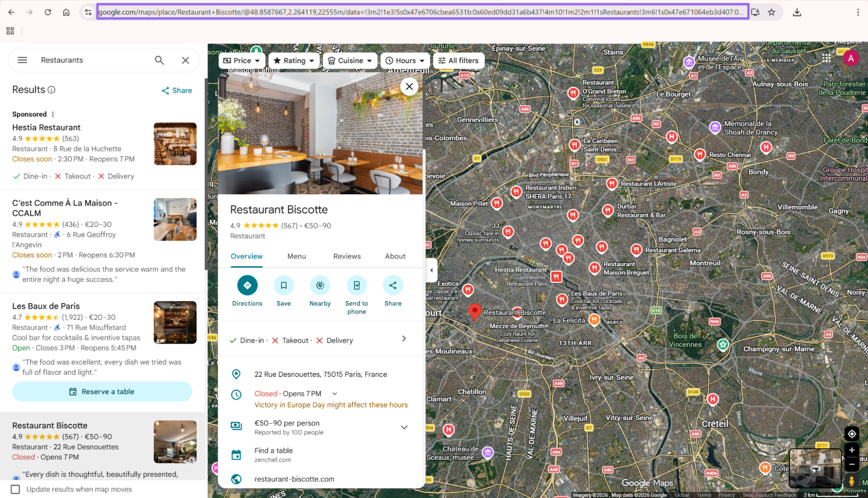
Task: Open the Rating filter dropdown
Action: pos(294,61)
